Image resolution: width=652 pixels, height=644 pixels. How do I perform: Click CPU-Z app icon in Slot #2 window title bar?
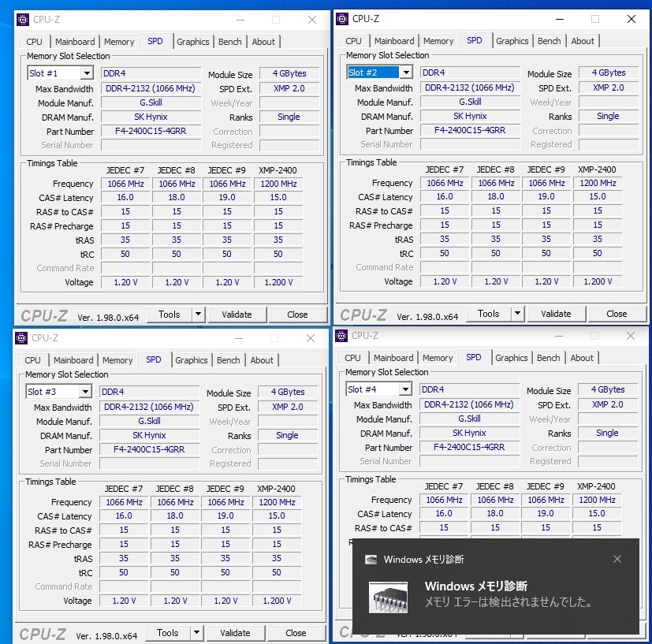click(x=342, y=19)
